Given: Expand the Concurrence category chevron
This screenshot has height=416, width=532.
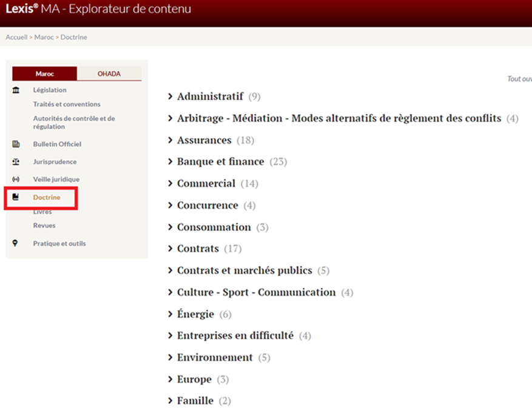Looking at the screenshot, I should pos(170,205).
